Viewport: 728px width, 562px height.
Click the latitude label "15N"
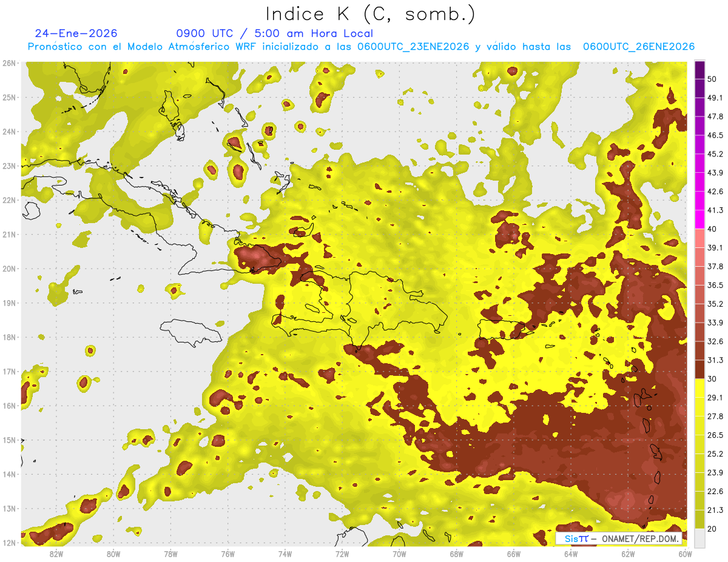[x=9, y=440]
